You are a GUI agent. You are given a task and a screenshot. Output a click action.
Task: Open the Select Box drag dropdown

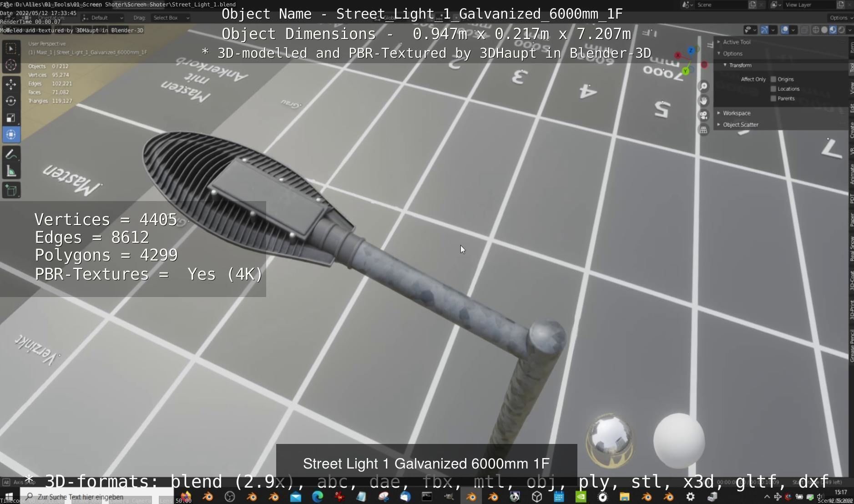tap(171, 18)
